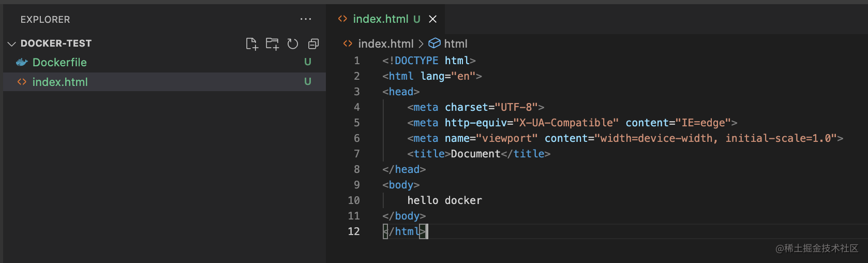Open Explorer more actions ellipsis menu
The image size is (868, 263).
tap(306, 19)
